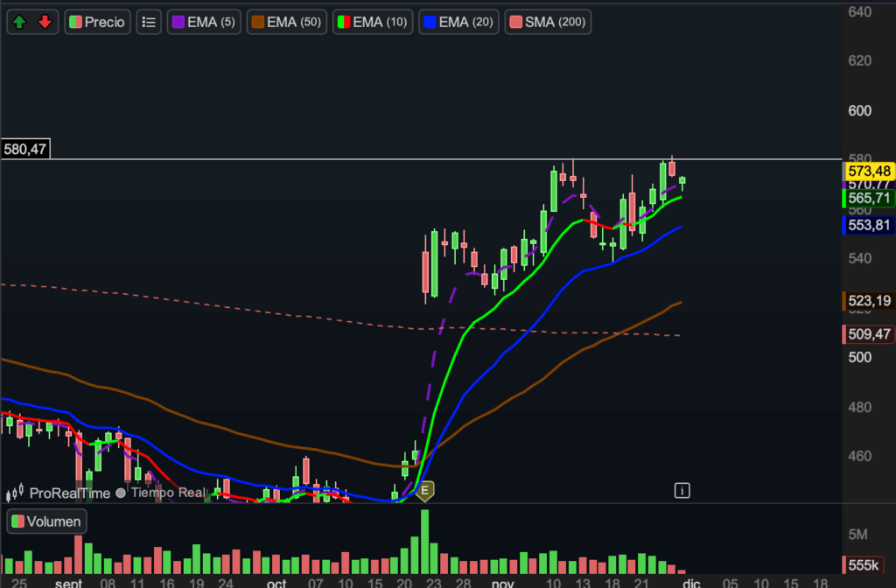Viewport: 896px width, 588px height.
Task: Click the Precio candle color icon
Action: click(x=75, y=22)
